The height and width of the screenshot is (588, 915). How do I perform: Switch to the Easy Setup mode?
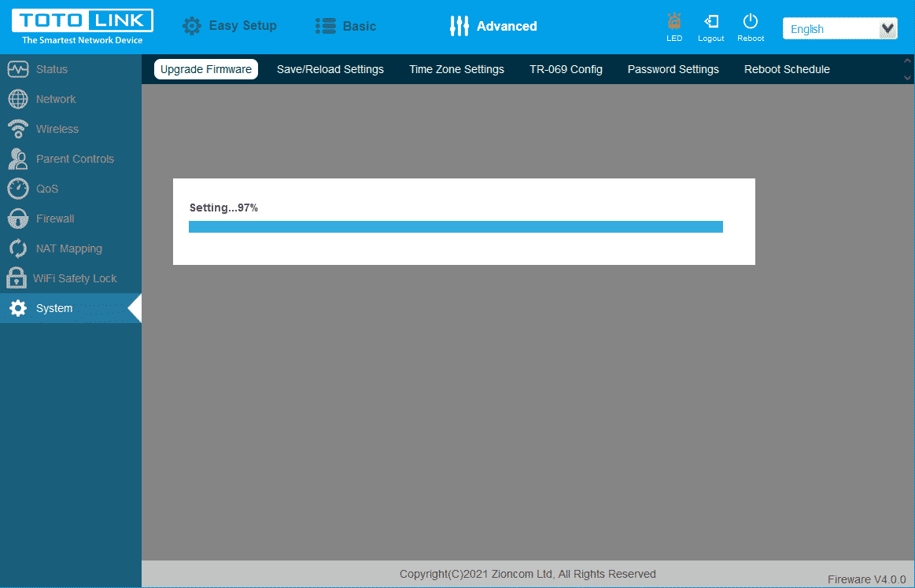pos(230,26)
